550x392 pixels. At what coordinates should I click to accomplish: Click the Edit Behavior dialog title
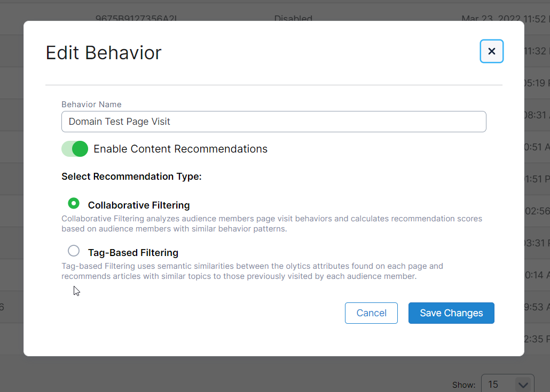click(x=104, y=53)
